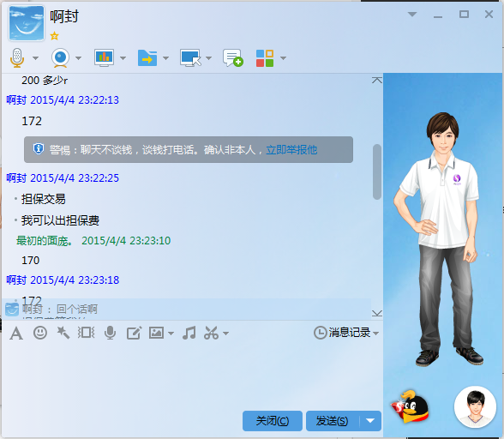Open the applications colored squares icon
The image size is (504, 439).
[265, 58]
